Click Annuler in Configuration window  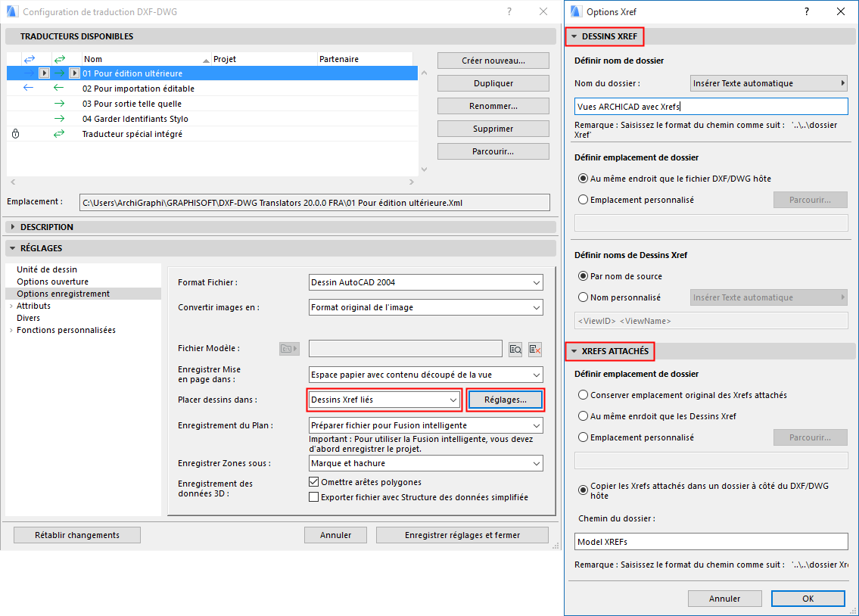(x=335, y=535)
